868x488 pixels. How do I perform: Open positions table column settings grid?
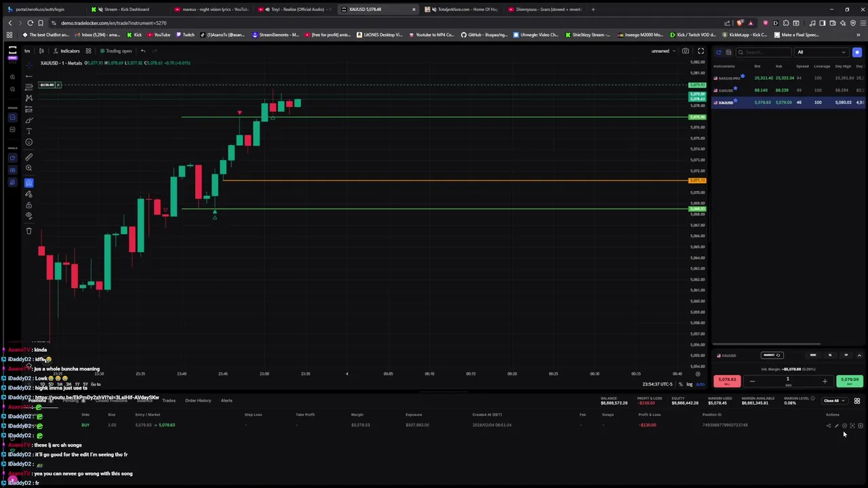[857, 401]
